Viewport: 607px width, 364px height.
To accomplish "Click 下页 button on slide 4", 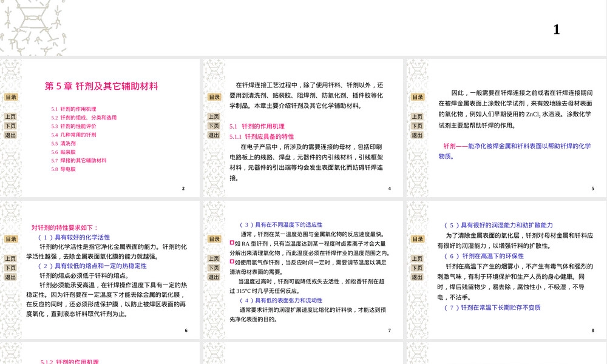I will click(x=214, y=126).
